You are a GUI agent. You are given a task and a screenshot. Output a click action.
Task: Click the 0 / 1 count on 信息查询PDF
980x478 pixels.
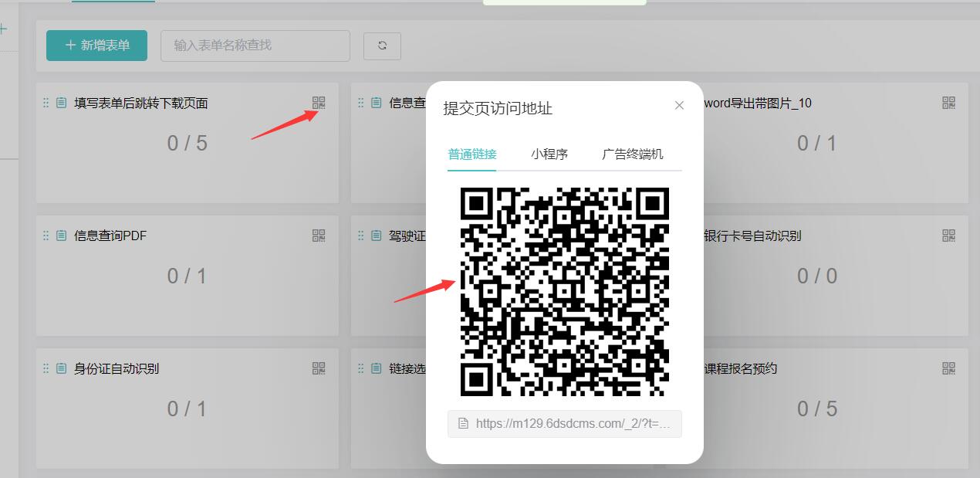click(188, 276)
